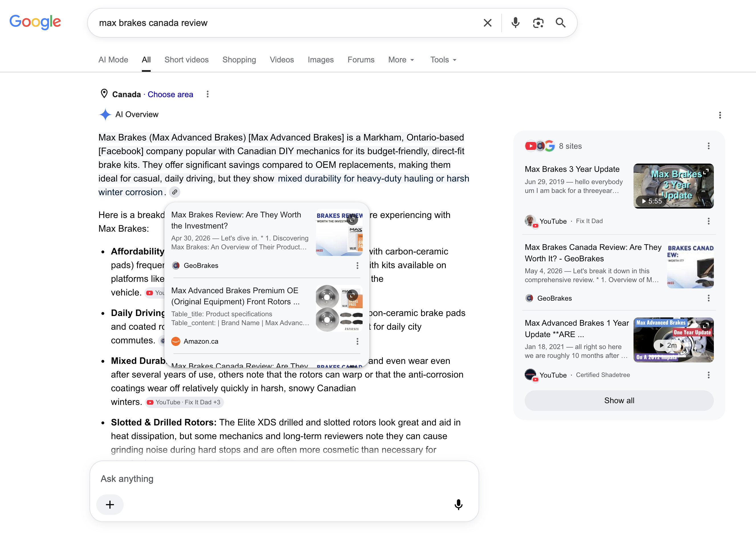Play Max Brakes 3 Year Update video thumbnail
756x534 pixels.
pyautogui.click(x=673, y=186)
